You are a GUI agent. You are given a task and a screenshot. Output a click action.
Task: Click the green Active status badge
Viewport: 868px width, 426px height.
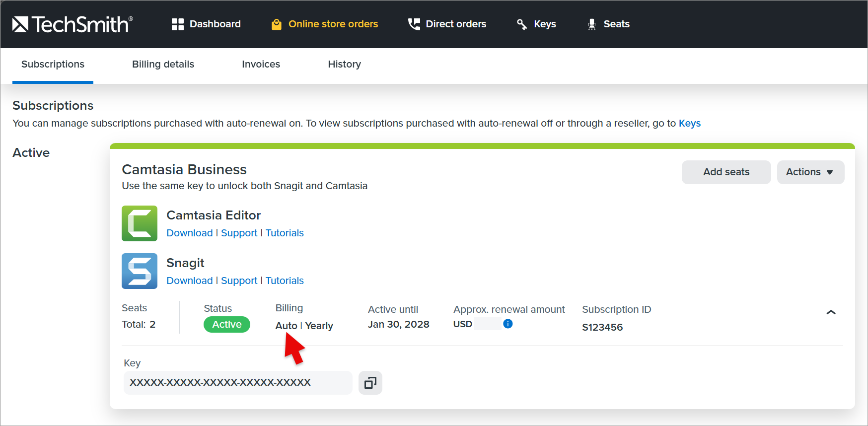(227, 324)
